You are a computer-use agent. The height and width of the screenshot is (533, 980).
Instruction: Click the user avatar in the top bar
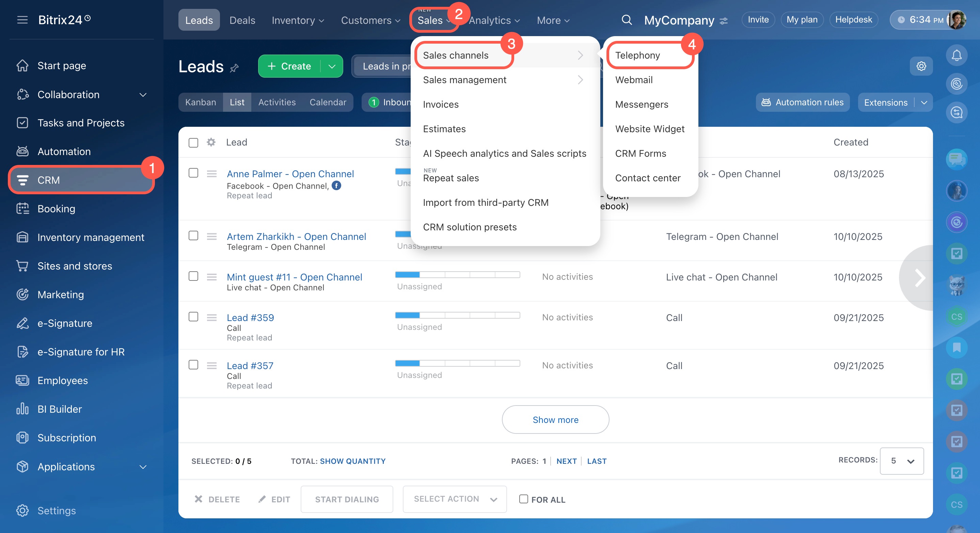pyautogui.click(x=957, y=20)
